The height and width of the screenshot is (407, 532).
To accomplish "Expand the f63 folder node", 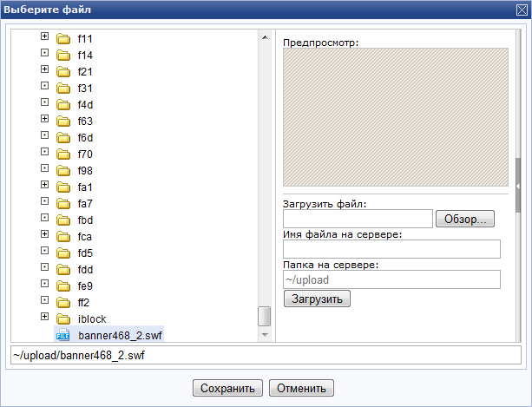I will click(44, 118).
